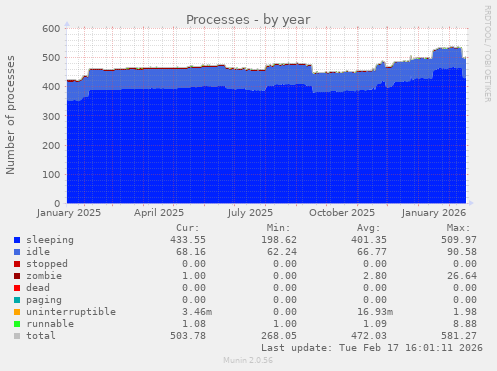This screenshot has height=371, width=497.
Task: Click idle minimum value 62.24
Action: (x=282, y=252)
